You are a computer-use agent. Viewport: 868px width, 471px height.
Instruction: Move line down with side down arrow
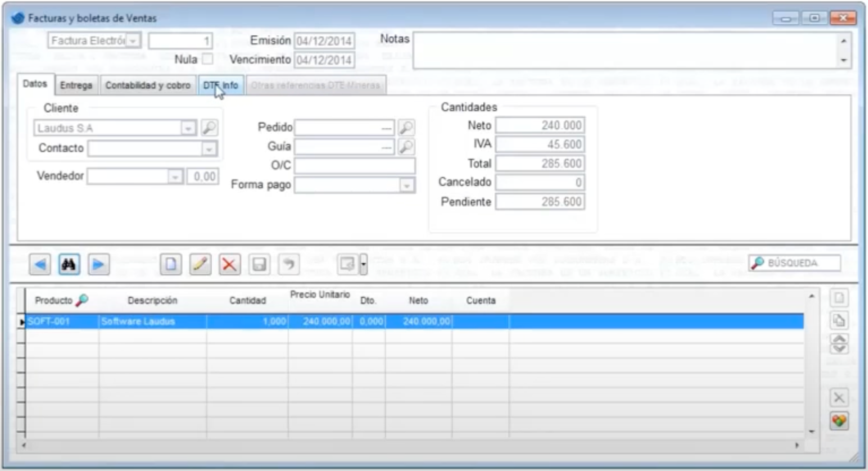click(x=839, y=348)
